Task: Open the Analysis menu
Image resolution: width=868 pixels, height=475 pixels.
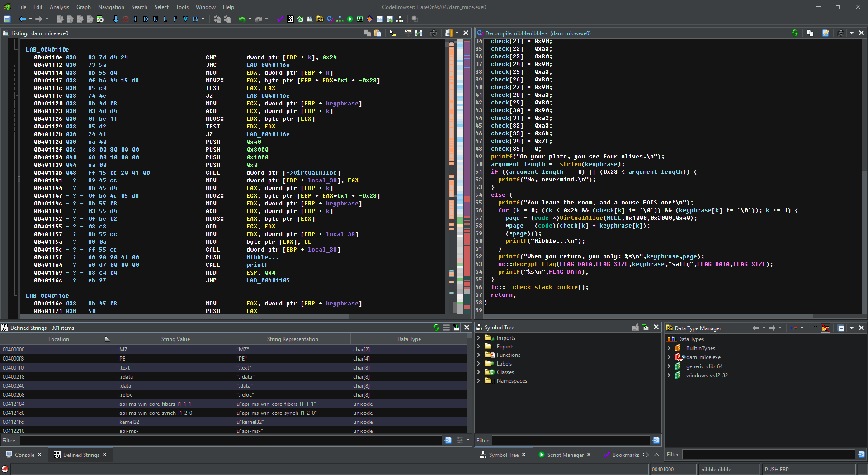Action: [x=59, y=7]
